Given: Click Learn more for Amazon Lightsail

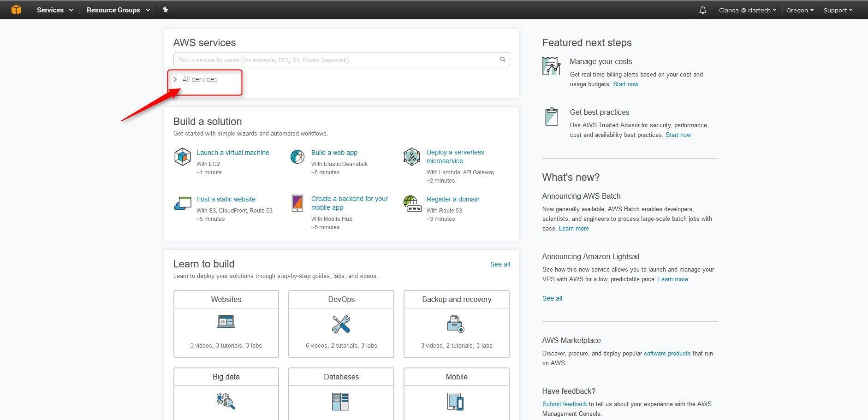Looking at the screenshot, I should [673, 279].
